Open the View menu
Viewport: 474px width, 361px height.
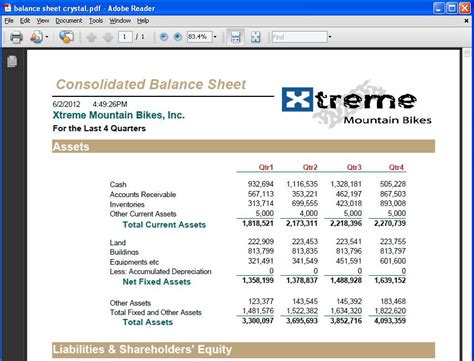tap(43, 21)
